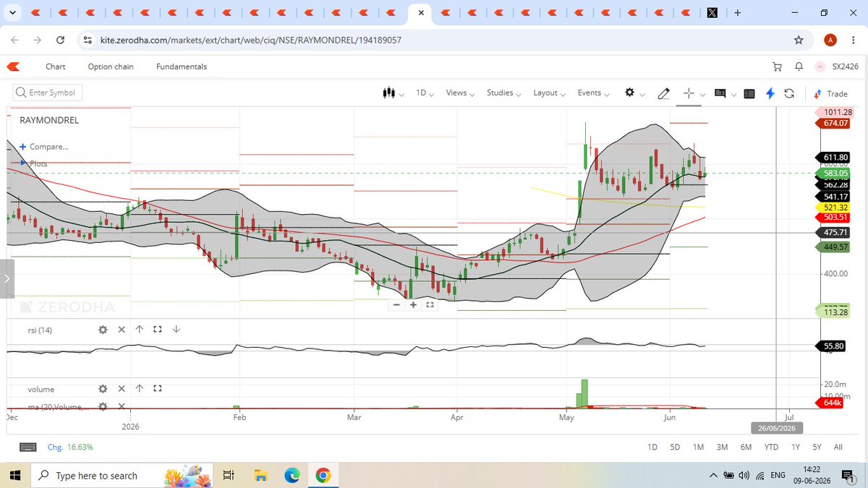
Task: Select the All range button
Action: (x=838, y=448)
